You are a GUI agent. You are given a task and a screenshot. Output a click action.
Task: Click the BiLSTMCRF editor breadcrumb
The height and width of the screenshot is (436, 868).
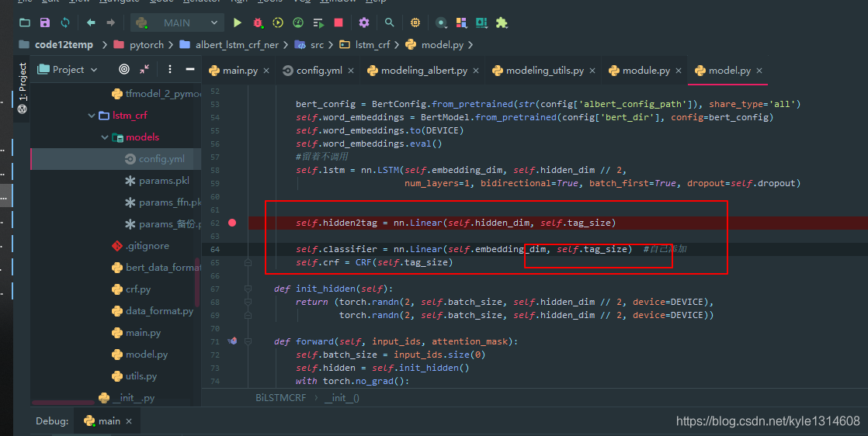coord(280,398)
